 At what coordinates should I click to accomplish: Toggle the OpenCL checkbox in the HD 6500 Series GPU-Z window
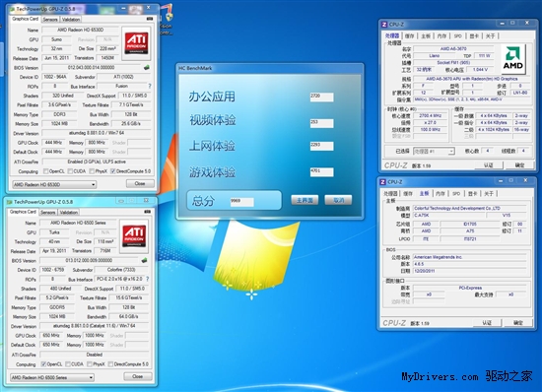[x=43, y=364]
